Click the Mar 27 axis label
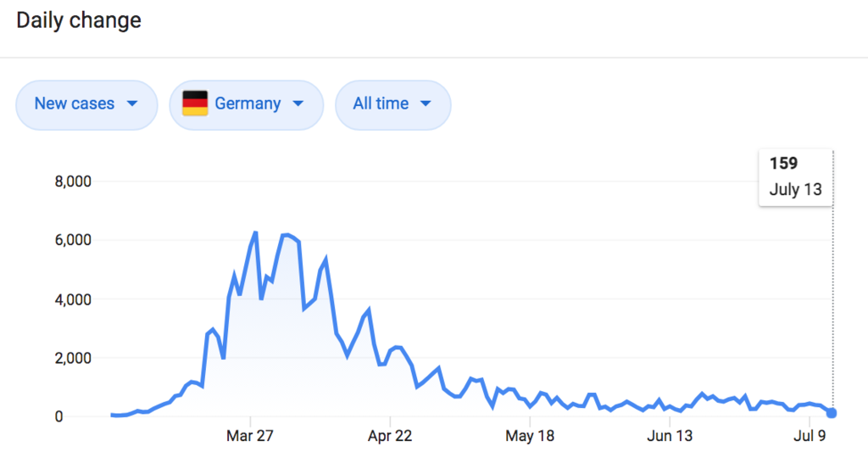868x458 pixels. 250,436
